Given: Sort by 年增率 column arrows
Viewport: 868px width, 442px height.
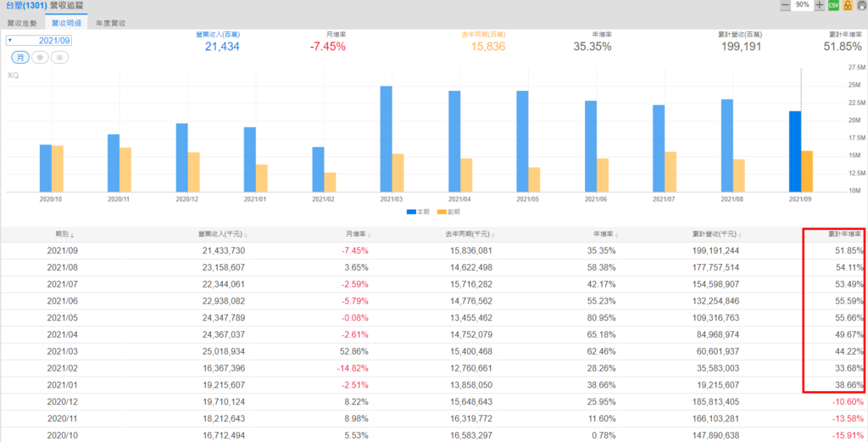Looking at the screenshot, I should point(617,235).
